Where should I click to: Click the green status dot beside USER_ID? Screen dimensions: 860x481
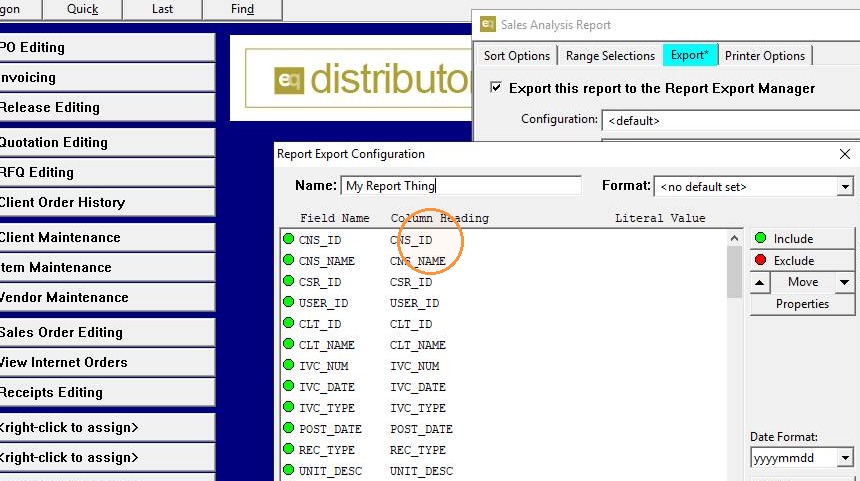coord(288,302)
